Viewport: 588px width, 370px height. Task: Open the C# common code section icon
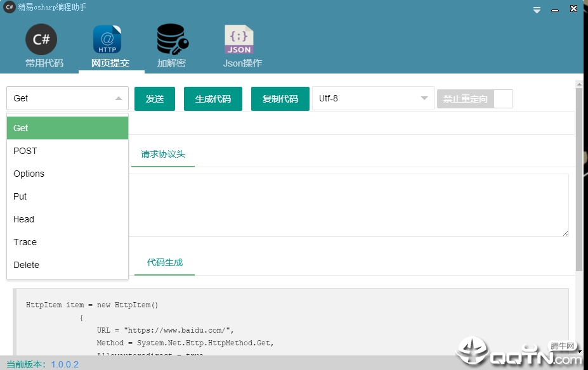(x=41, y=39)
